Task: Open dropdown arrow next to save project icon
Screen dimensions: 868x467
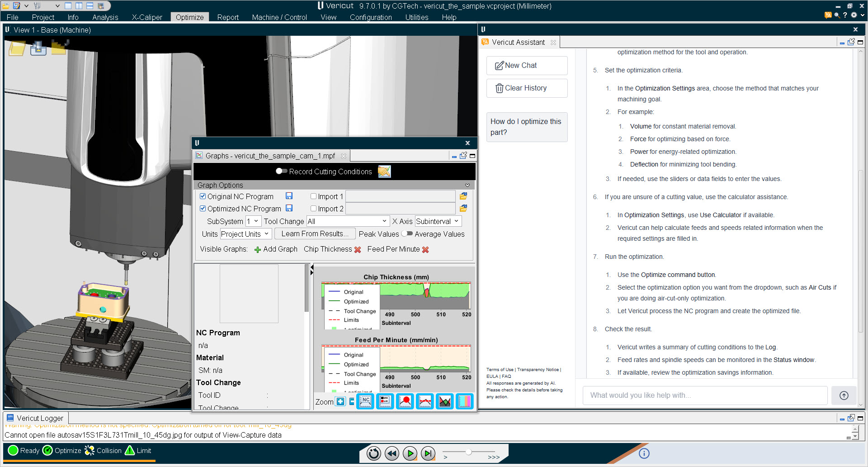Action: [26, 6]
